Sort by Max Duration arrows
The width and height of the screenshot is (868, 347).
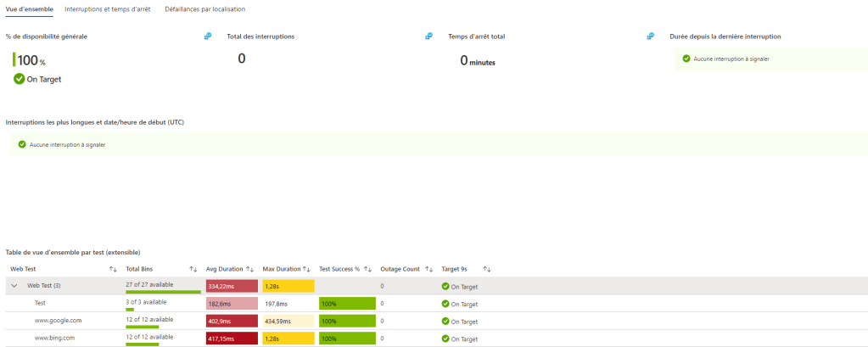click(306, 269)
